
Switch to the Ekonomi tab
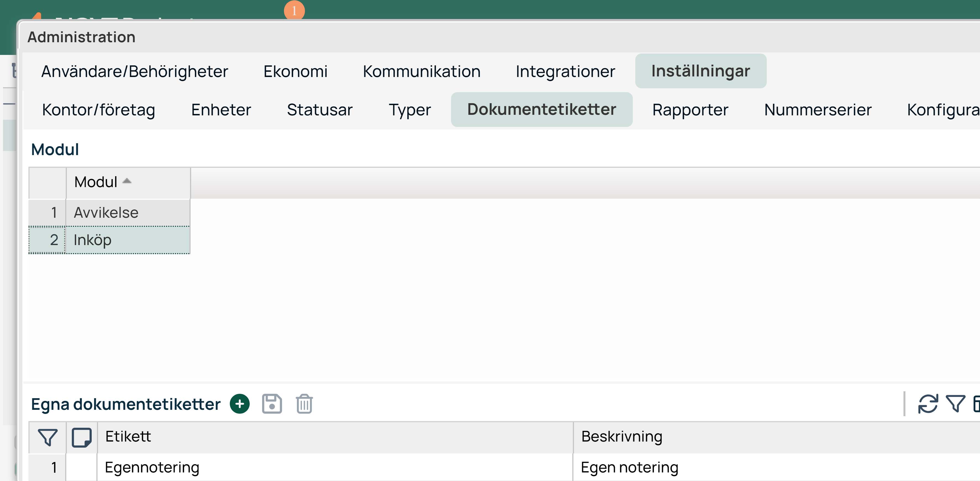click(x=296, y=71)
